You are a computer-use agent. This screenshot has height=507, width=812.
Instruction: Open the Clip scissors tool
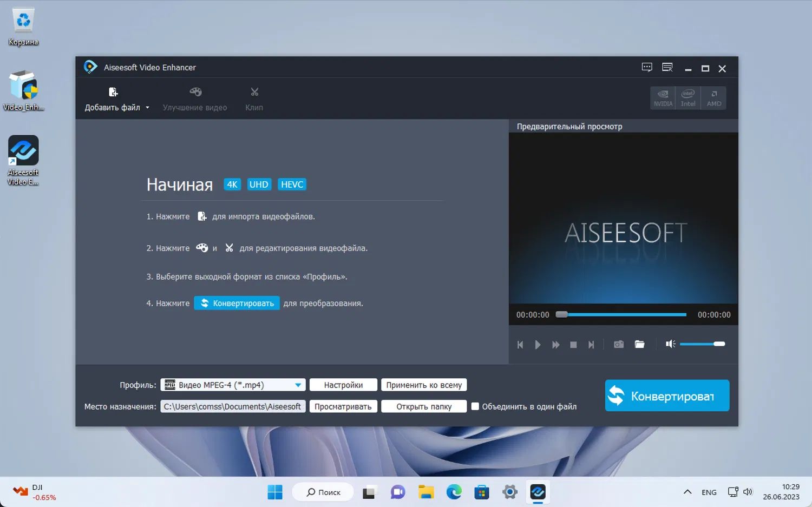254,99
